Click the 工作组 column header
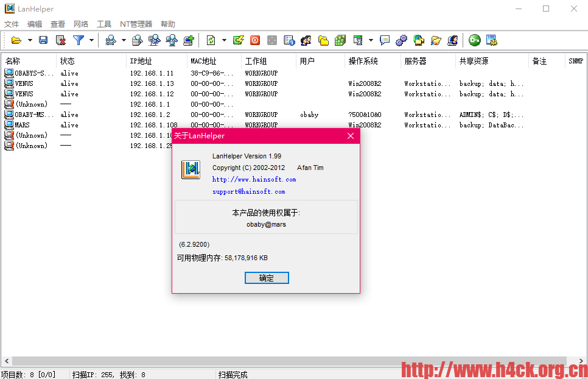Image resolution: width=588 pixels, height=379 pixels. click(269, 61)
